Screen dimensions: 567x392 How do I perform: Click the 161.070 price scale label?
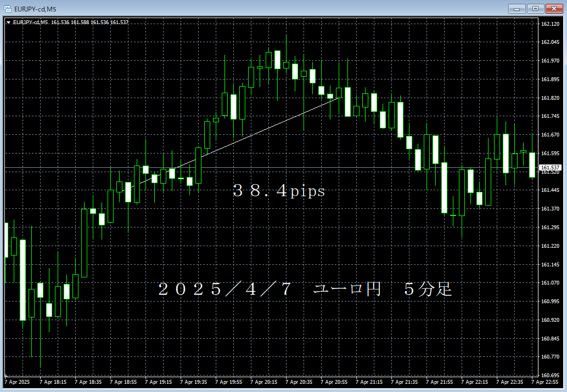click(550, 282)
